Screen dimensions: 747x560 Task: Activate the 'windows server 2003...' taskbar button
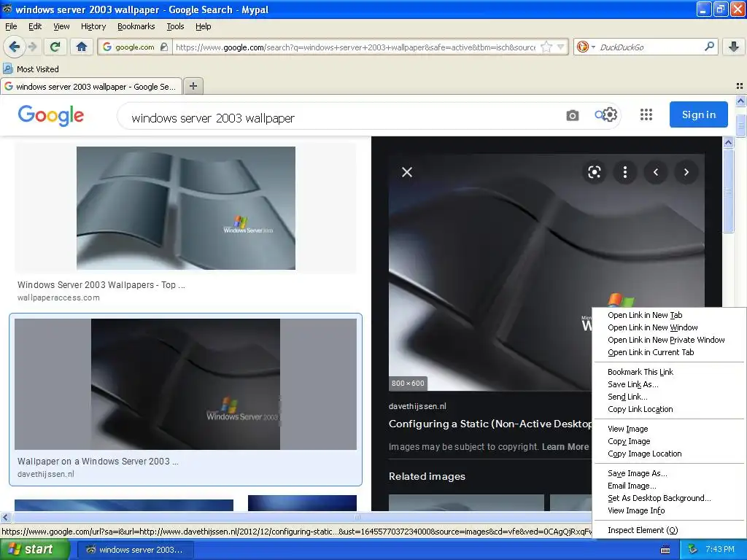[135, 550]
